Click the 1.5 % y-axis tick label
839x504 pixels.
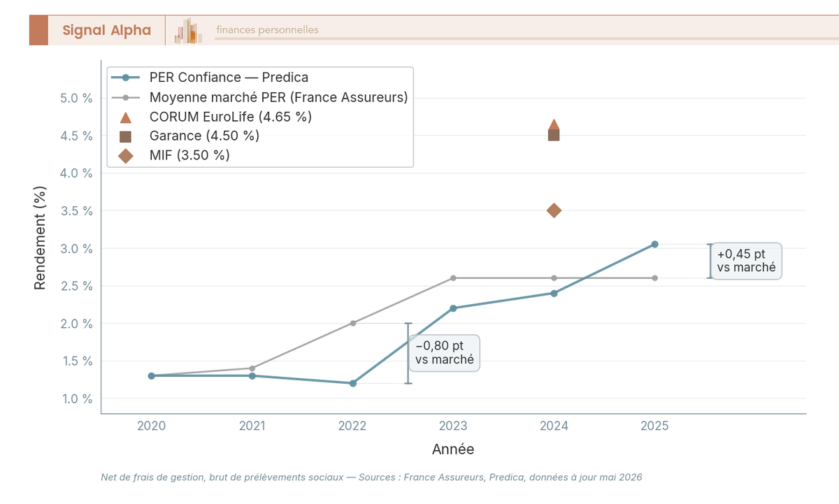[76, 361]
